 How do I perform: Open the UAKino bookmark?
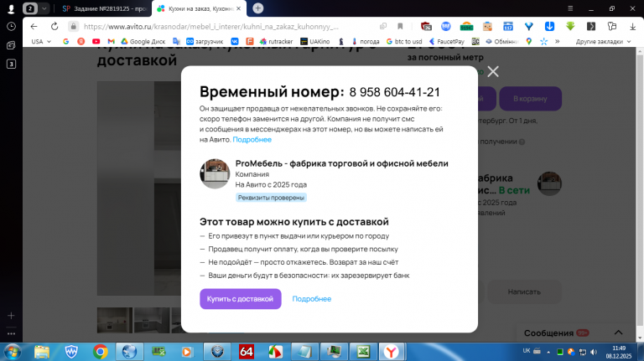(315, 41)
